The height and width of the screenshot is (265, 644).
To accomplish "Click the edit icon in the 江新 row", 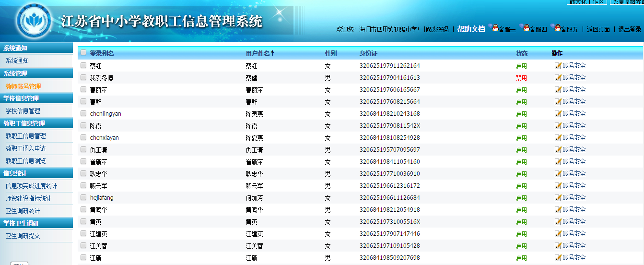I will [x=558, y=258].
